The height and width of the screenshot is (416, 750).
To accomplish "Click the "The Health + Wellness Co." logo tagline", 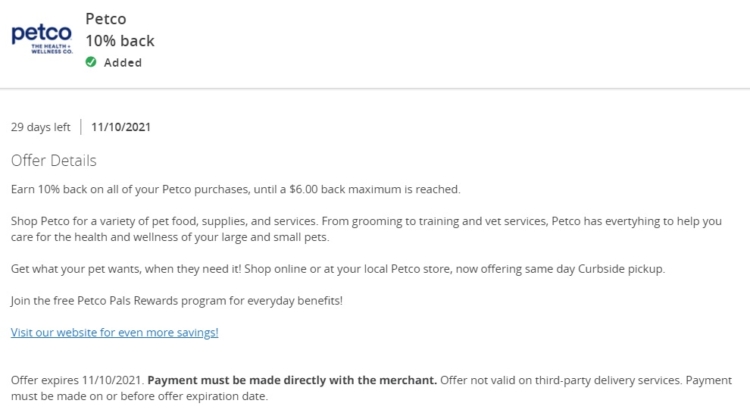I will point(52,48).
